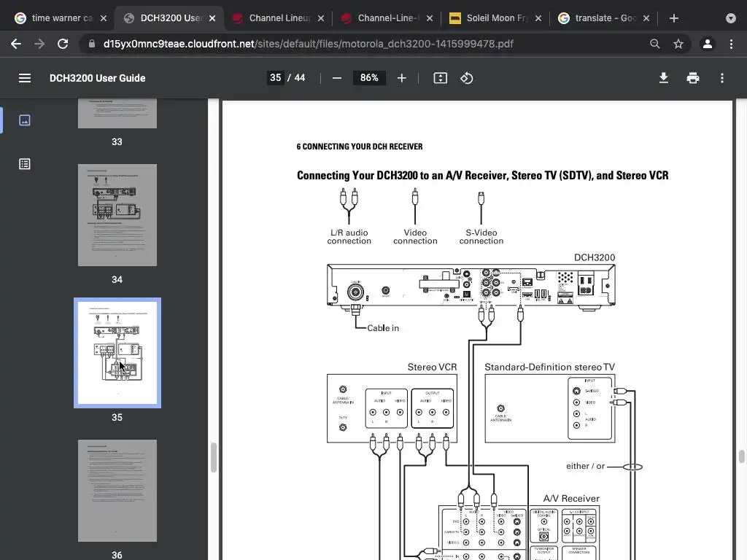Select page 35 thumbnail
Screen dimensions: 747x560
click(x=117, y=353)
